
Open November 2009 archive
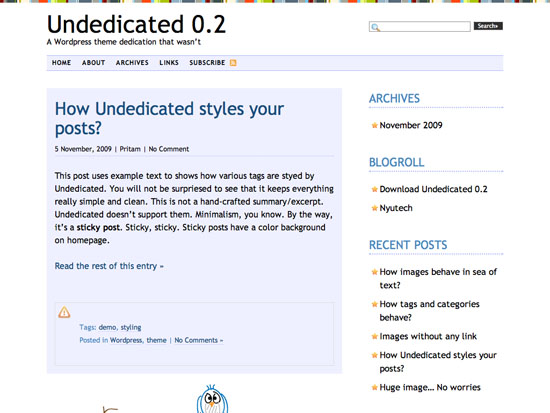pyautogui.click(x=411, y=125)
